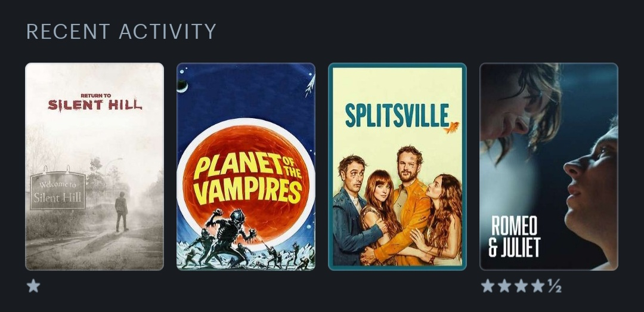The width and height of the screenshot is (644, 312).
Task: Click the teal Splitsville title text
Action: pyautogui.click(x=397, y=116)
